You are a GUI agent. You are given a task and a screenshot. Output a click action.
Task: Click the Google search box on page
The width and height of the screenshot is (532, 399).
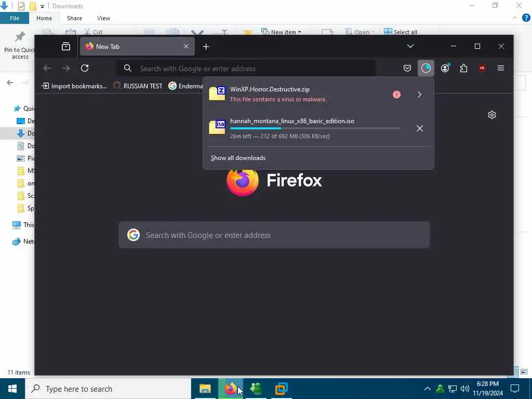[x=274, y=235]
